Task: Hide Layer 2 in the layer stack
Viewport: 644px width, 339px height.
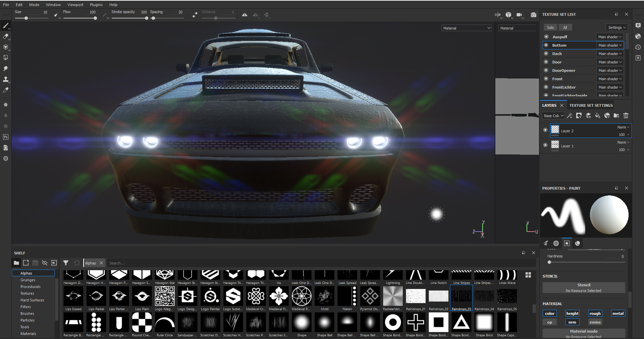Action: pos(545,130)
